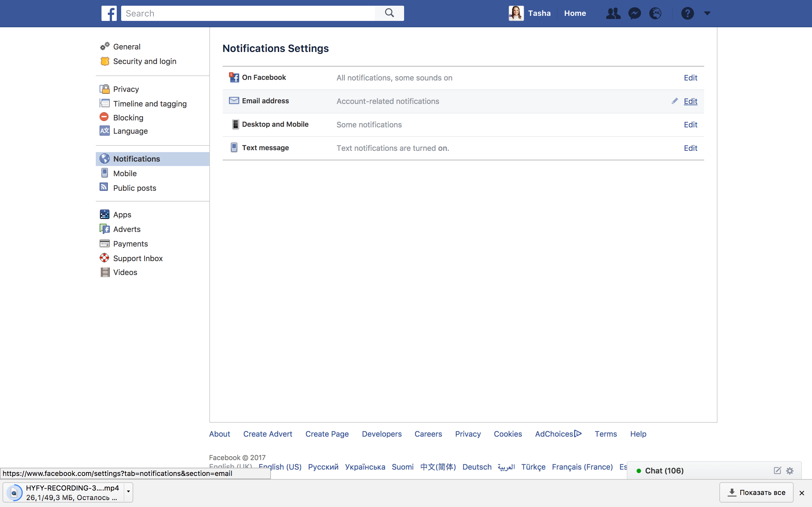This screenshot has width=812, height=507.
Task: Click chat options gear icon
Action: coord(790,471)
